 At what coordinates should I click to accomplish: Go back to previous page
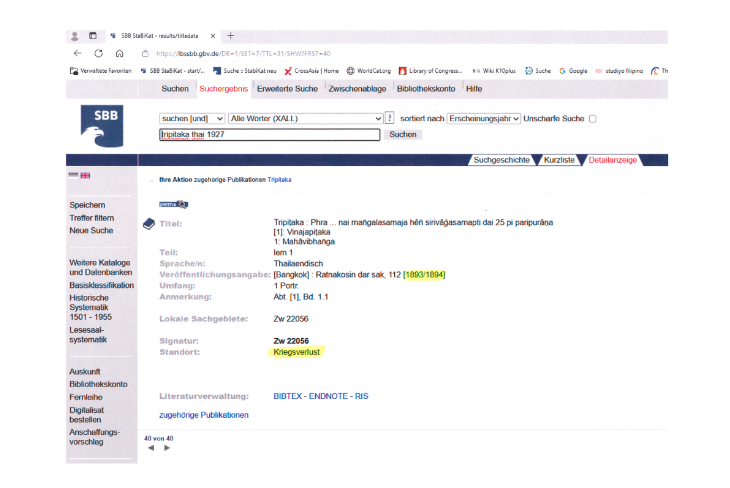pos(78,54)
